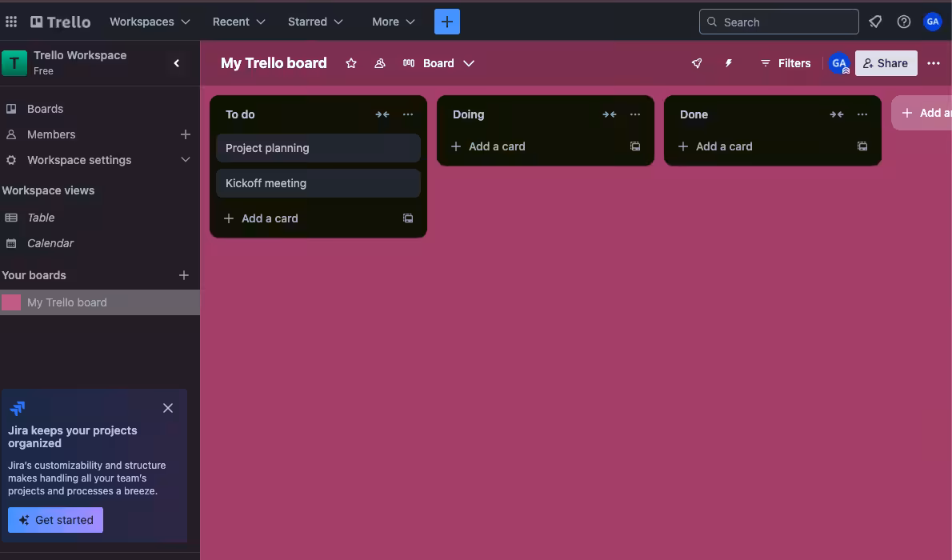Focus the Search input field
952x560 pixels.
[x=779, y=22]
